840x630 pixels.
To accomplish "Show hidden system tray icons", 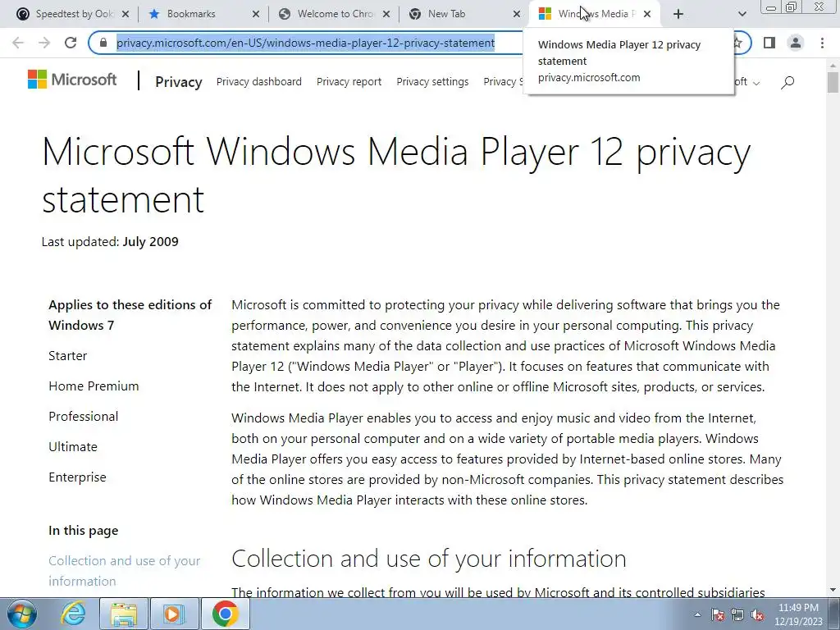I will click(x=697, y=614).
